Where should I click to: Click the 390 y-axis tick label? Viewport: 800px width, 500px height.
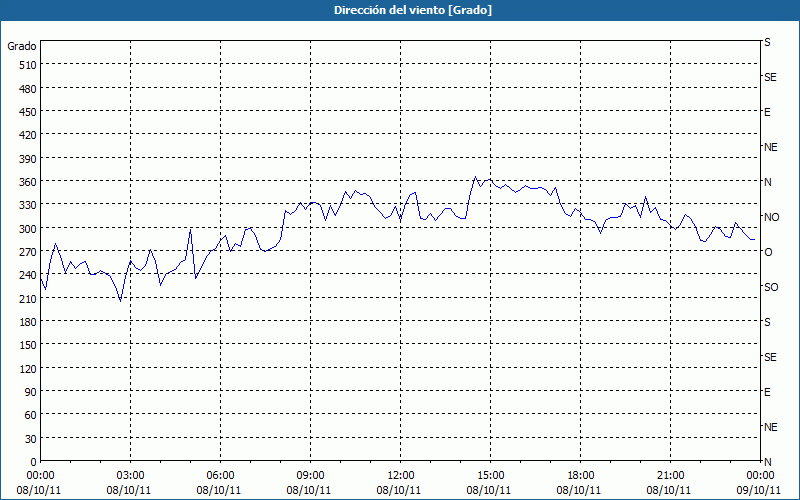click(28, 159)
